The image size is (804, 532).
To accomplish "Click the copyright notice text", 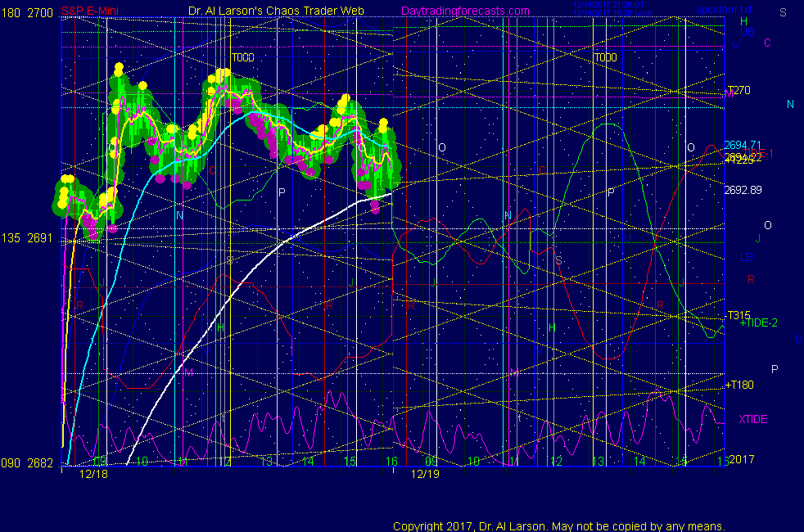I will coord(559,526).
